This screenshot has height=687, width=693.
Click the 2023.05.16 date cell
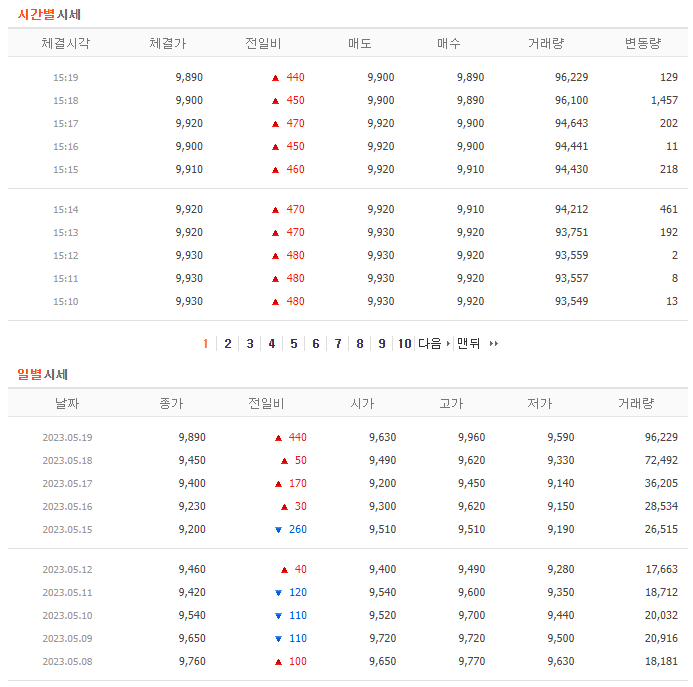[67, 506]
